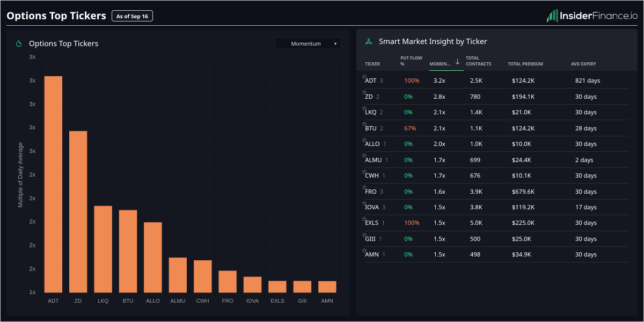Click the 5.0K contracts value for EXLS
This screenshot has width=644, height=322.
tap(476, 223)
